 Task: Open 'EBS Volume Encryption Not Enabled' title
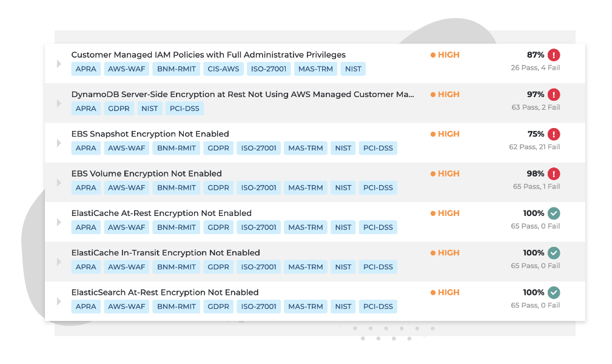(x=146, y=174)
